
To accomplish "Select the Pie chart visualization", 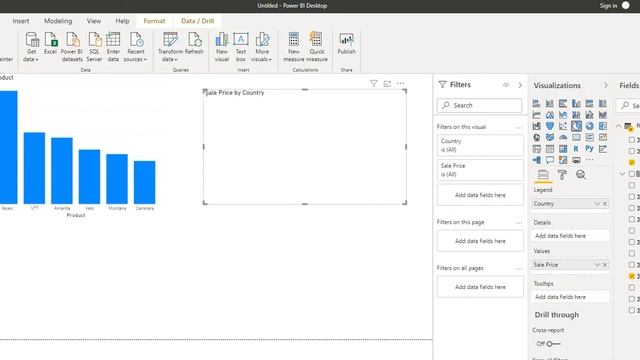I will 576,126.
